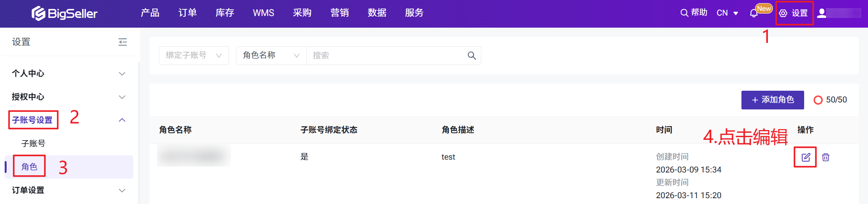Click into the 搜索 input field
The width and height of the screenshot is (868, 204).
coord(386,56)
